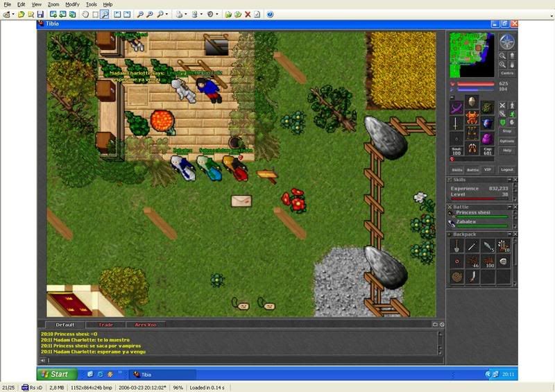Click the Tibia taskbar button
555x392 pixels.
click(163, 374)
